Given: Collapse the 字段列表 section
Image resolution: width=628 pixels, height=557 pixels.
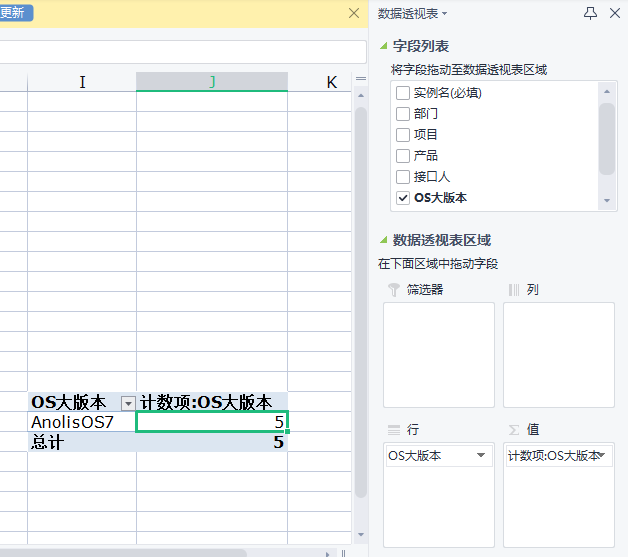Looking at the screenshot, I should click(383, 46).
